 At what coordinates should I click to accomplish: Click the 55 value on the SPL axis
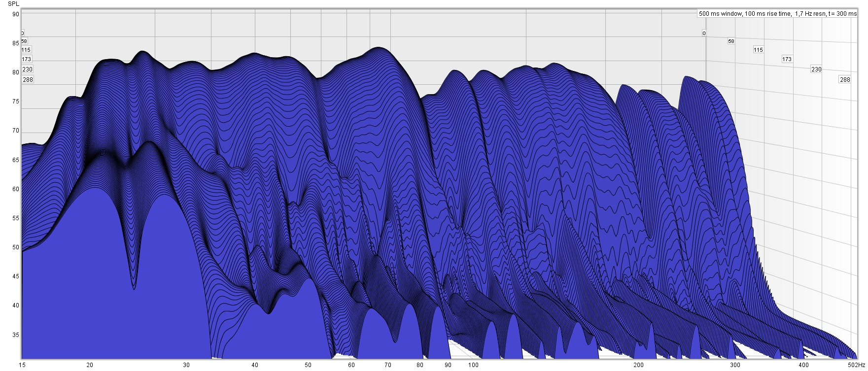[16, 218]
